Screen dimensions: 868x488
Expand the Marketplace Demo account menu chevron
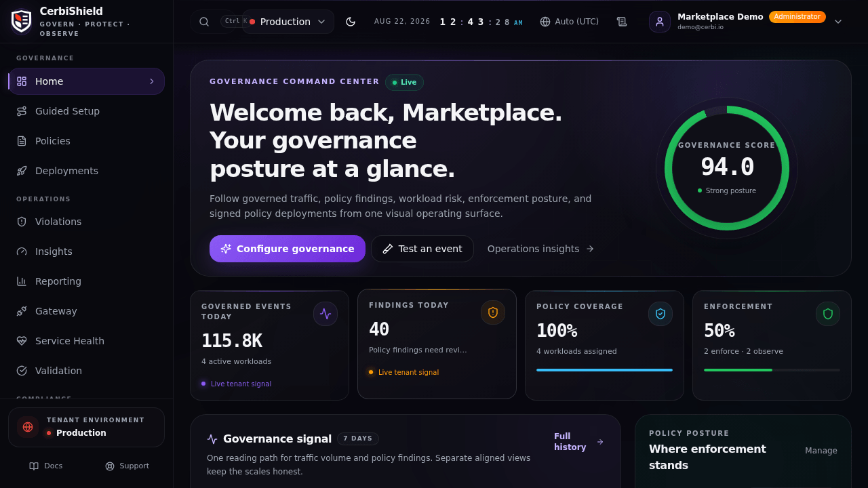[838, 22]
